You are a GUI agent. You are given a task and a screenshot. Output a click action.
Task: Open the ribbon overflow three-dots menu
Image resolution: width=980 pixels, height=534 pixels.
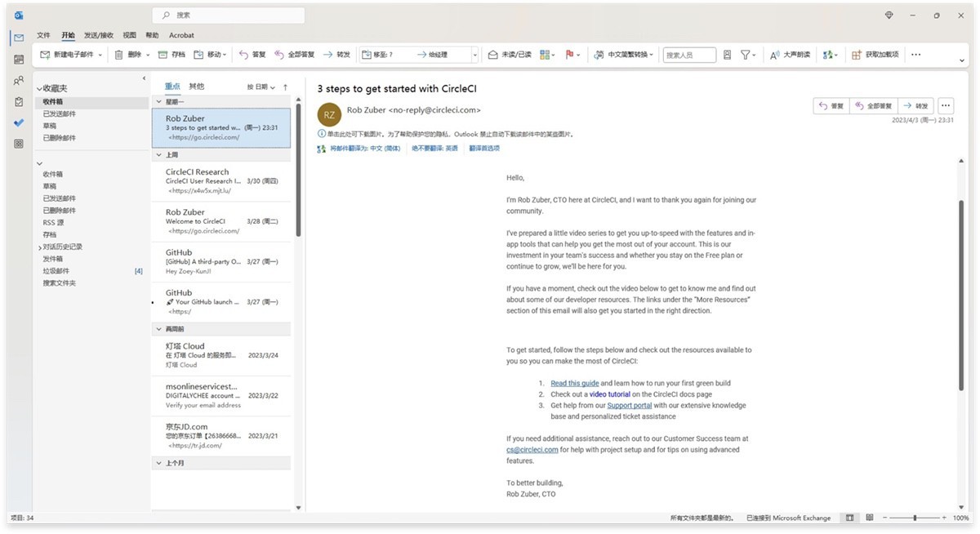[x=915, y=55]
